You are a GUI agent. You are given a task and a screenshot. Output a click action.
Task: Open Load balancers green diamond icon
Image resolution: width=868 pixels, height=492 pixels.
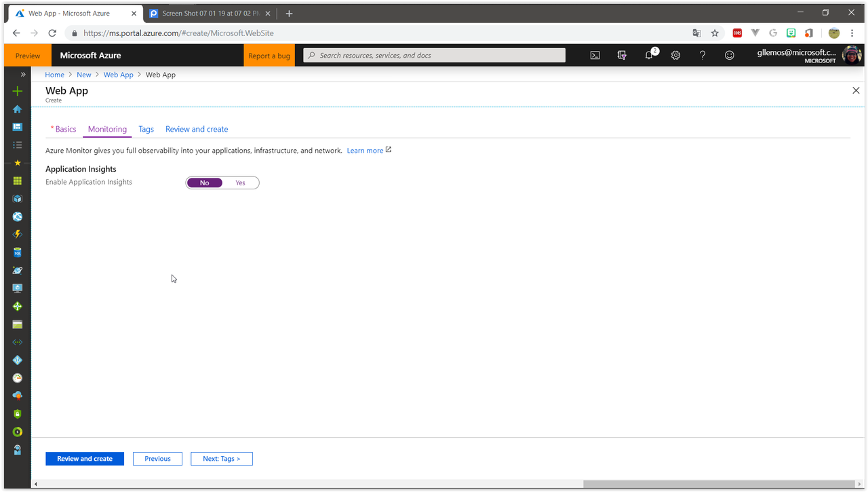pos(18,306)
